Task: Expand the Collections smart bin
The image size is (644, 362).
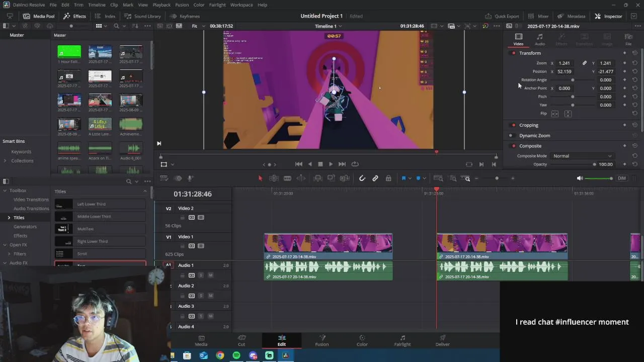Action: [5, 161]
